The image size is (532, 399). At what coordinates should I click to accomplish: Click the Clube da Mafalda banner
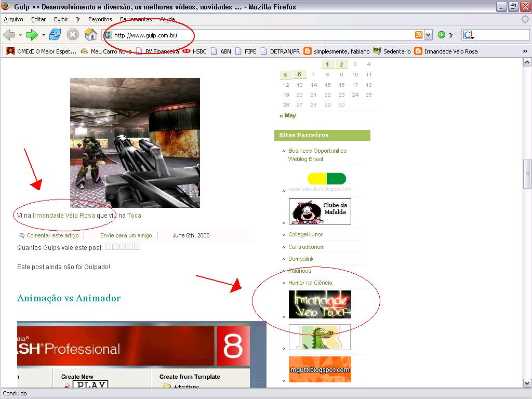tap(320, 211)
